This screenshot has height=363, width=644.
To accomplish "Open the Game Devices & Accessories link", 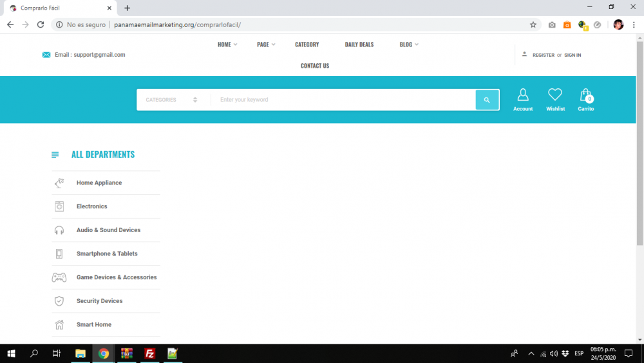I will point(117,277).
